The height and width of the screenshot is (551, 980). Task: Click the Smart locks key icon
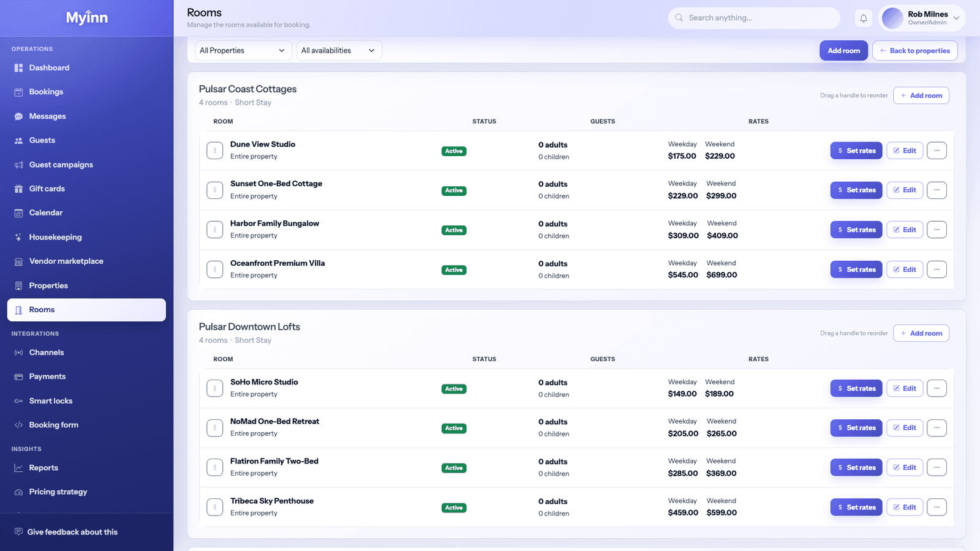tap(18, 401)
